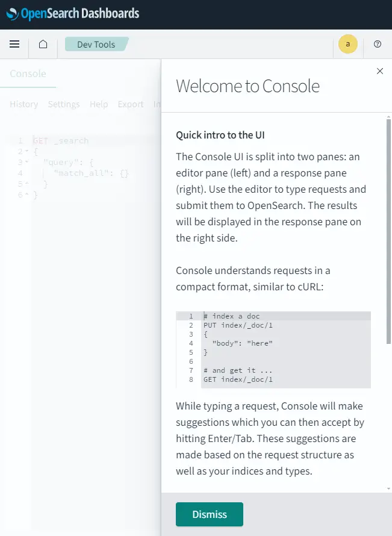Collapse the fold arrow on line 2
The image size is (392, 536).
(26, 151)
